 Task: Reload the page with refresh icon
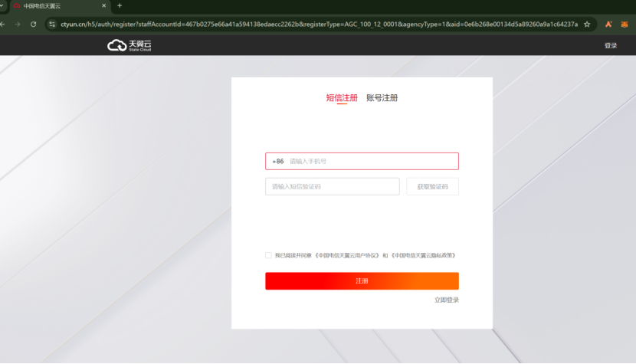coord(33,25)
